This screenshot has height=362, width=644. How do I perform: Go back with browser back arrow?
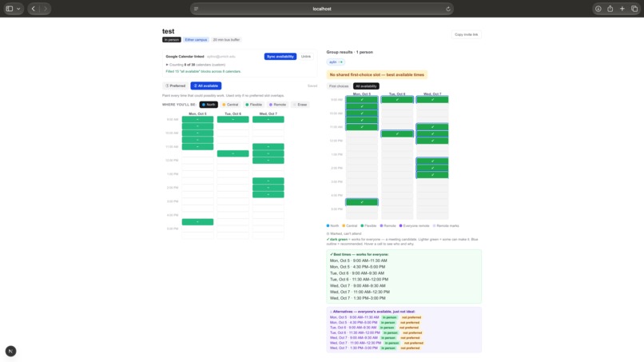34,9
